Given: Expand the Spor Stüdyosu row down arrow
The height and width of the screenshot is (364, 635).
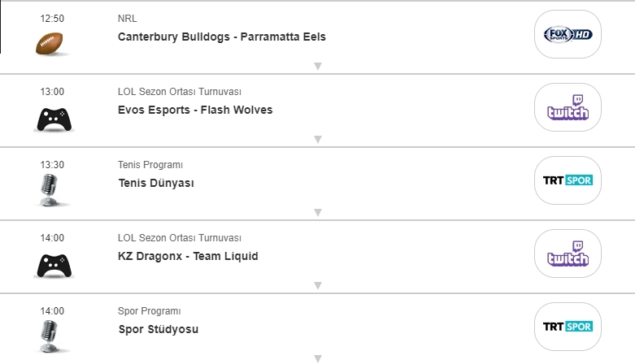Looking at the screenshot, I should tap(318, 357).
